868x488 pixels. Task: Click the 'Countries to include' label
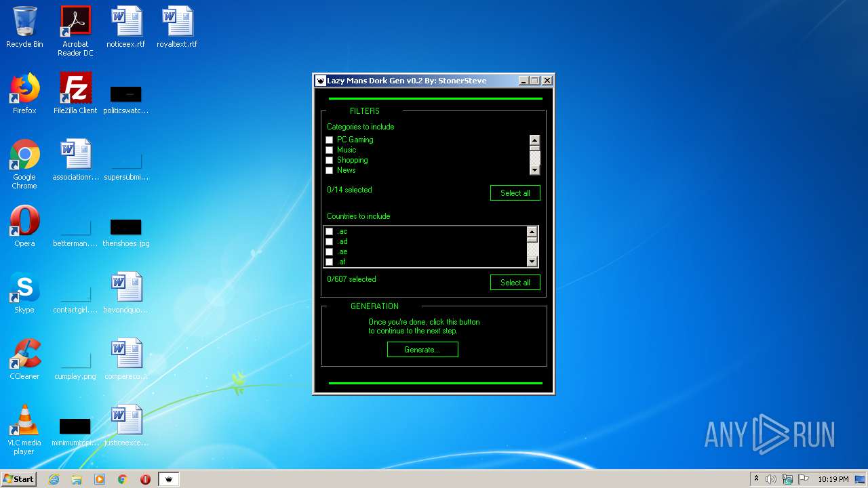point(358,216)
